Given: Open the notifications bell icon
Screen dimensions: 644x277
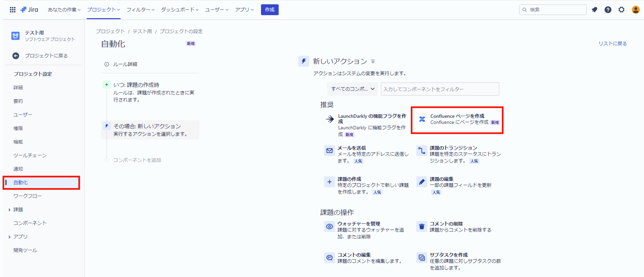Looking at the screenshot, I should click(x=594, y=10).
